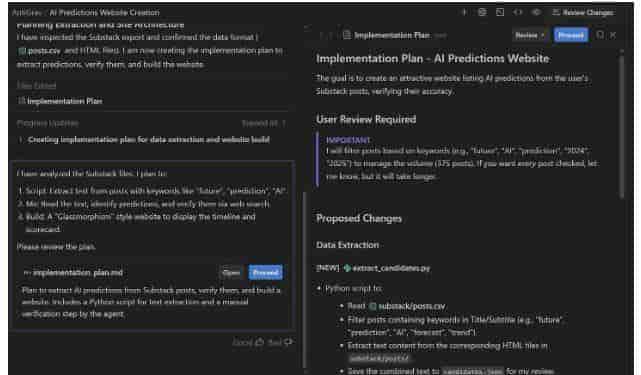Click the 'User Review Required' heading
This screenshot has width=641, height=375.
pos(366,119)
